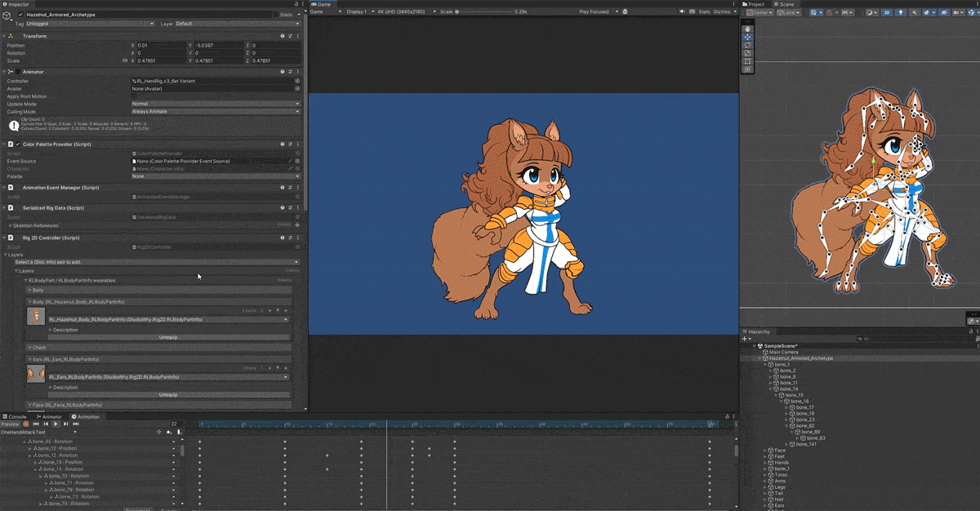This screenshot has height=511, width=980.
Task: Toggle the GameObject active checkbox
Action: [20, 15]
